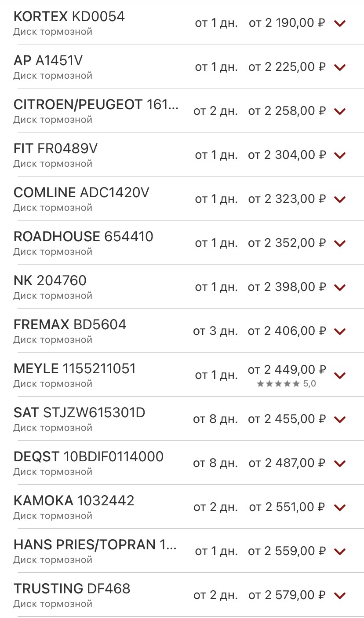The width and height of the screenshot is (364, 618).
Task: Expand FREMAX BD5604 offers chevron
Action: [340, 331]
